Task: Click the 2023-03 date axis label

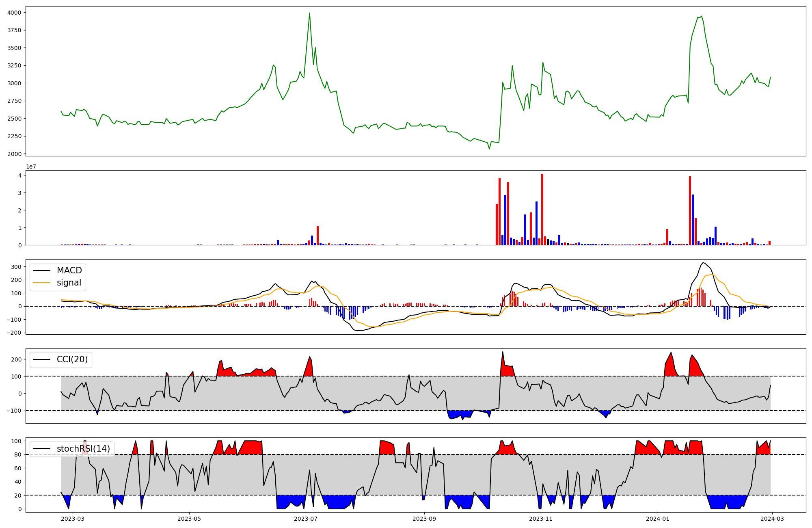Action: [x=73, y=519]
